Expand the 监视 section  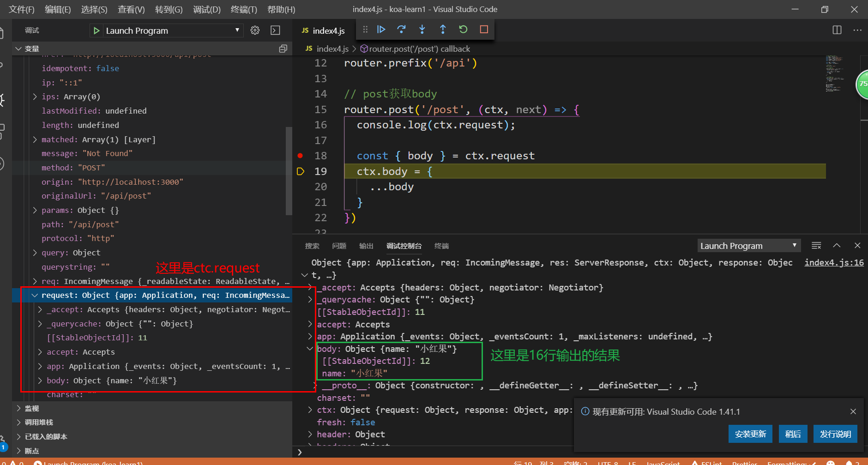18,408
